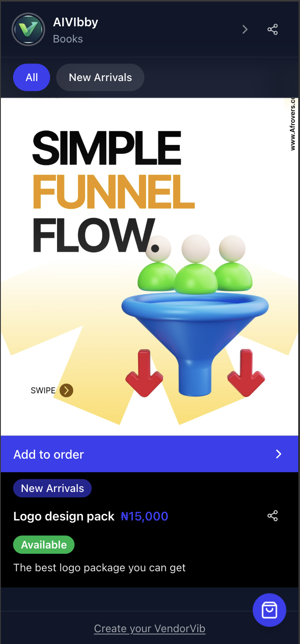300x644 pixels.
Task: Share the store using header share icon
Action: (x=273, y=29)
